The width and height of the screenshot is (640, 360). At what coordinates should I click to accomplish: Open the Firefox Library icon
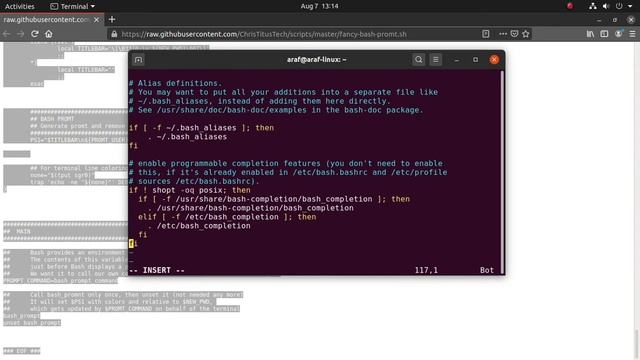click(x=590, y=34)
